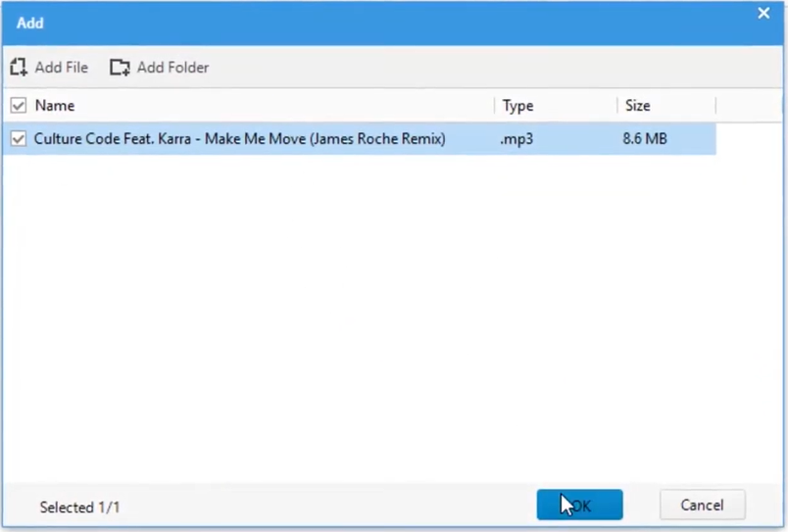The height and width of the screenshot is (532, 788).
Task: Click the 8.6 MB size cell
Action: [x=645, y=139]
